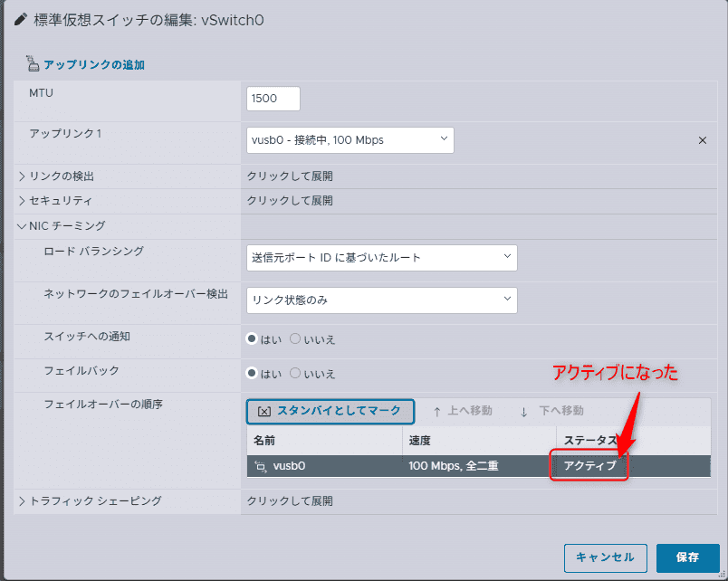Viewport: 728px width, 581px height.
Task: Click the キャンセル button
Action: pos(606,557)
